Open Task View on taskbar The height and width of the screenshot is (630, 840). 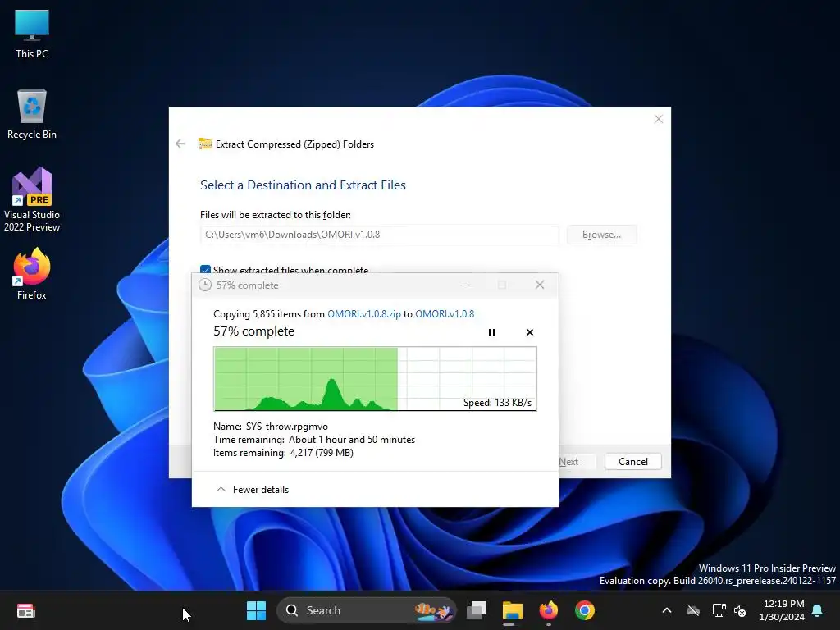click(x=477, y=610)
